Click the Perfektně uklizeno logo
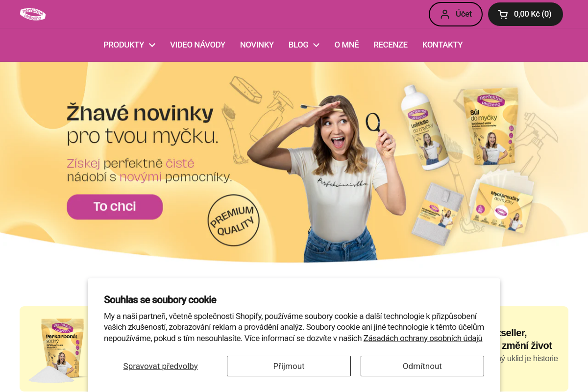The width and height of the screenshot is (588, 392). 33,14
